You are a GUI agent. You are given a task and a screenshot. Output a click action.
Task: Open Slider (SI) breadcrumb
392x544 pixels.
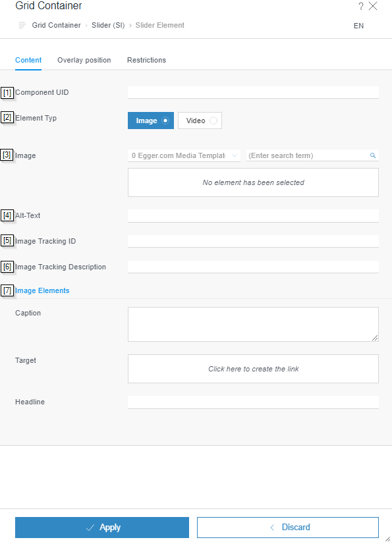click(108, 25)
